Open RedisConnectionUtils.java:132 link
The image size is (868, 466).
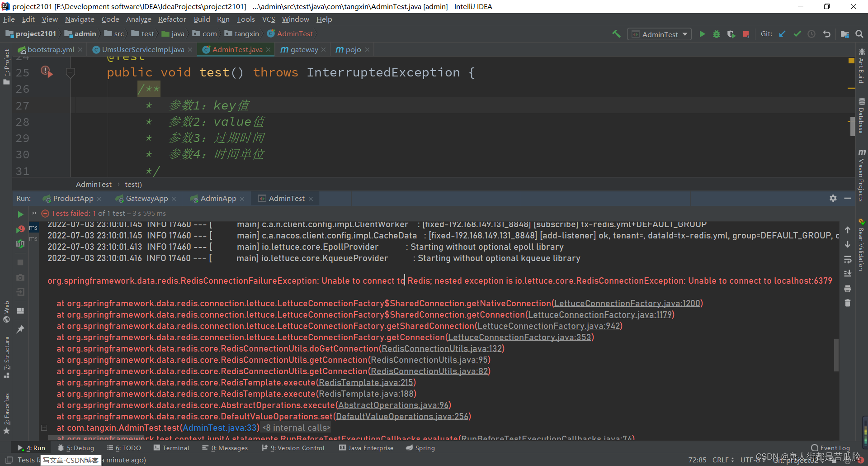click(x=442, y=349)
